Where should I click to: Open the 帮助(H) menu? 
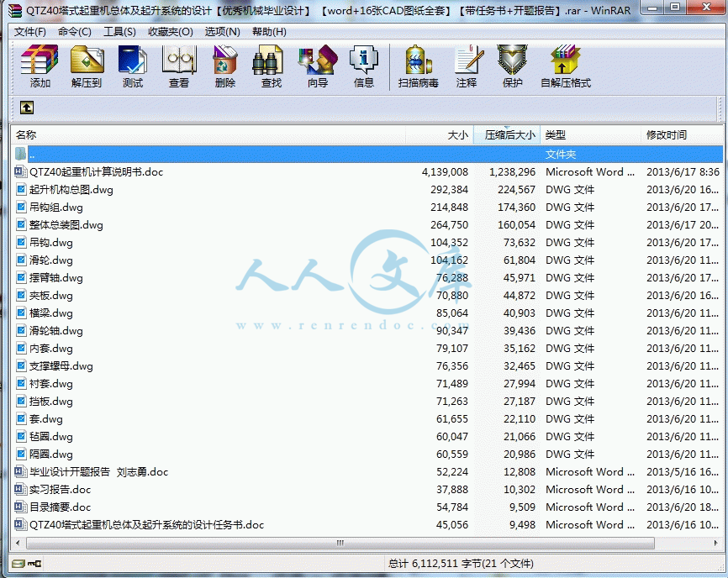269,32
